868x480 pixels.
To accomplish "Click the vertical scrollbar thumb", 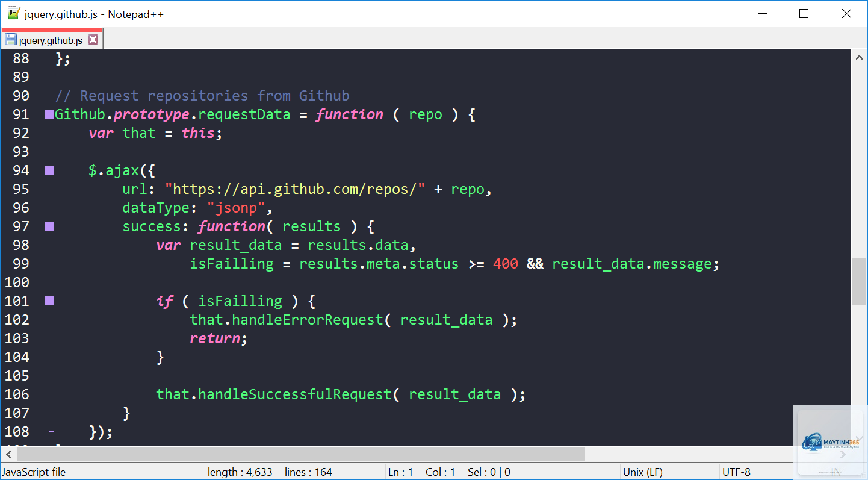I will pyautogui.click(x=860, y=281).
